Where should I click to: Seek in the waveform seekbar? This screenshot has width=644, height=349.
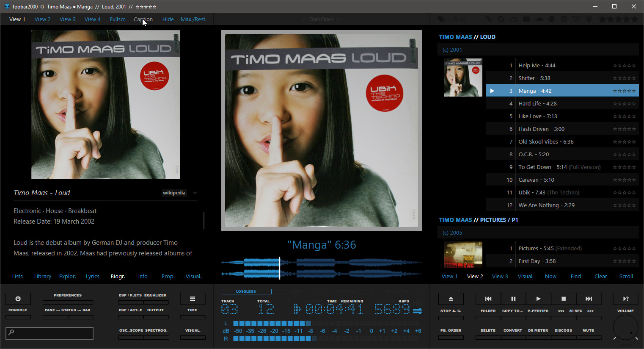pos(322,268)
